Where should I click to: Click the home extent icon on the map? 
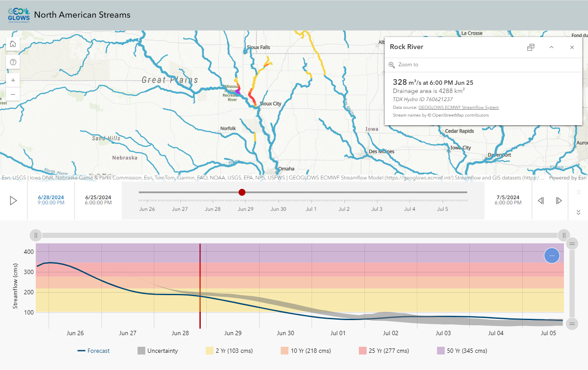tap(13, 43)
